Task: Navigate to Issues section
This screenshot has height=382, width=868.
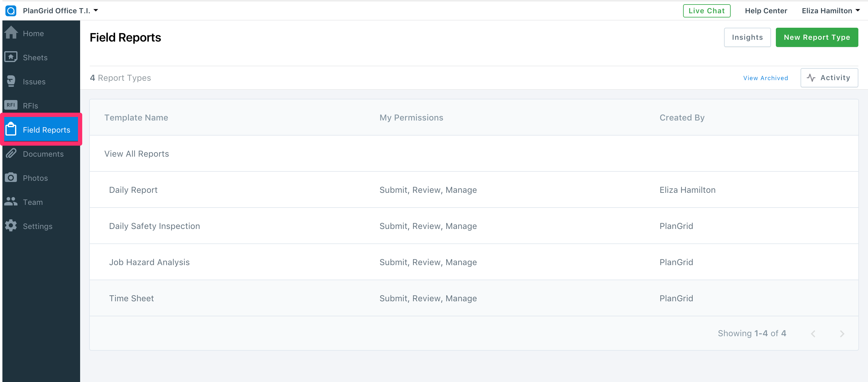Action: point(41,82)
